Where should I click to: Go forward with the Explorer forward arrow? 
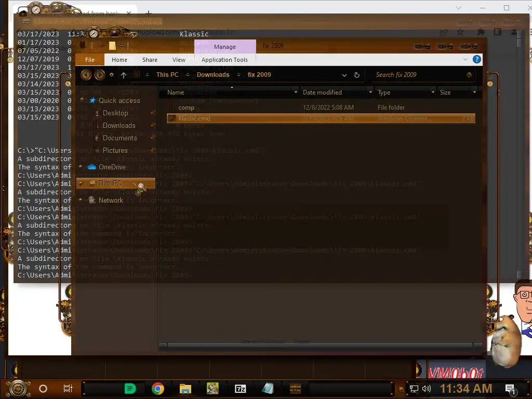[100, 75]
